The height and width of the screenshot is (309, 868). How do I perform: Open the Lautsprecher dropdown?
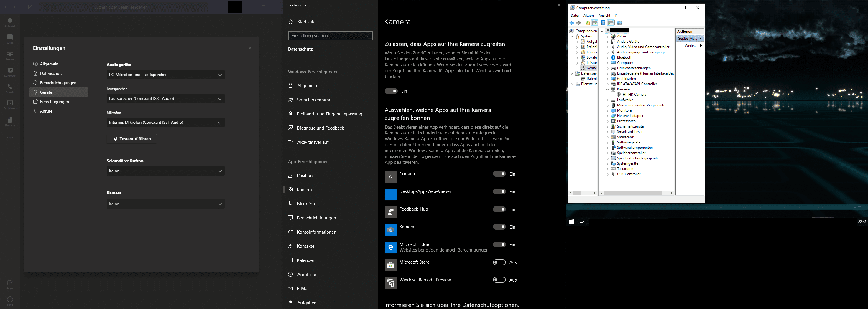click(165, 99)
